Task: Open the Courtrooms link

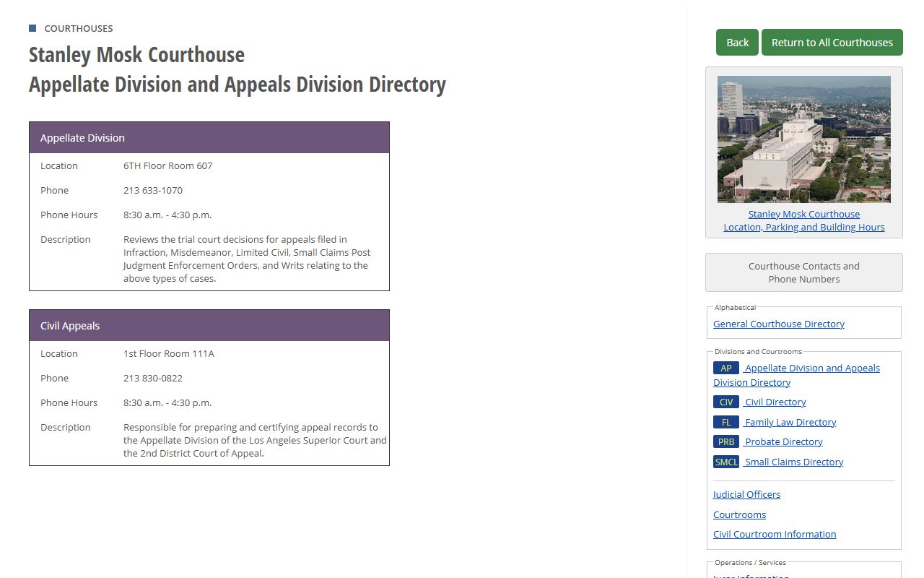Action: pyautogui.click(x=739, y=514)
